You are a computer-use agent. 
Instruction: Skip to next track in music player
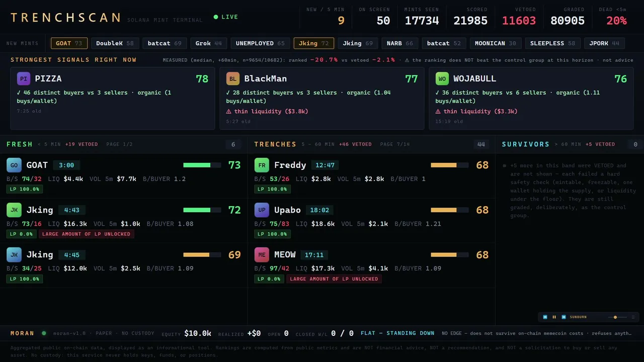[563, 317]
